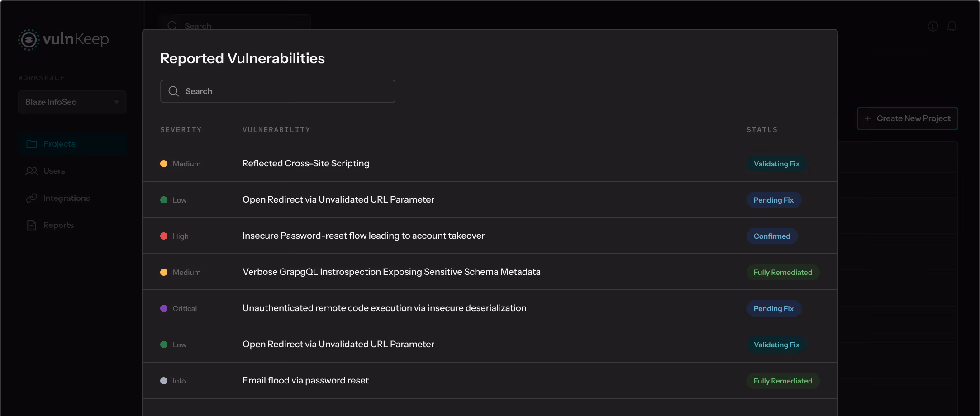980x416 pixels.
Task: Open the notifications bell icon
Action: [952, 26]
